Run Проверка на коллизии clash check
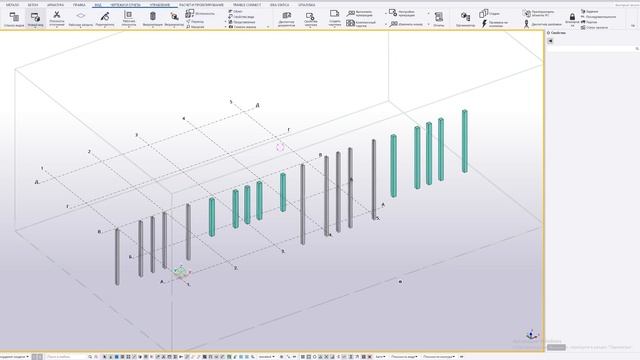This screenshot has width=640, height=360. pos(495,24)
